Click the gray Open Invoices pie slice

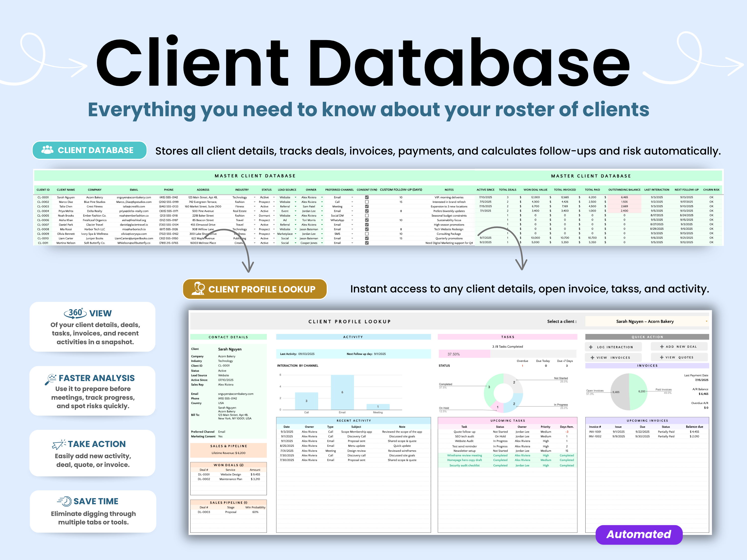coord(620,392)
